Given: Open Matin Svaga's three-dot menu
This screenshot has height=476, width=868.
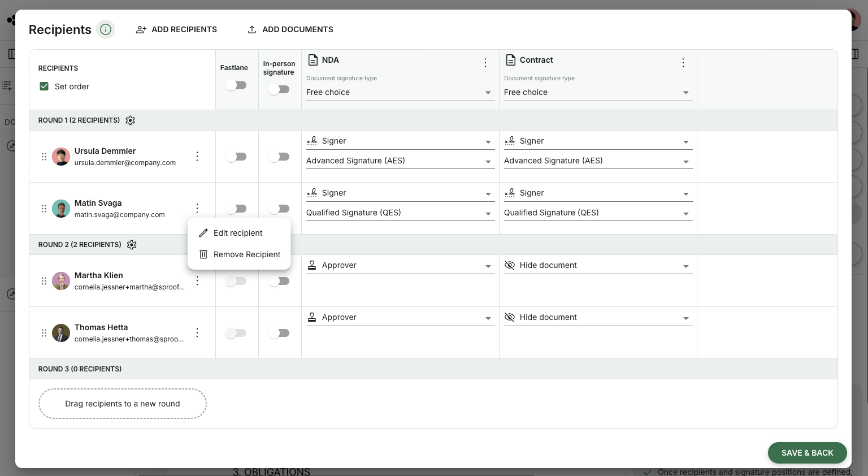Looking at the screenshot, I should 197,209.
